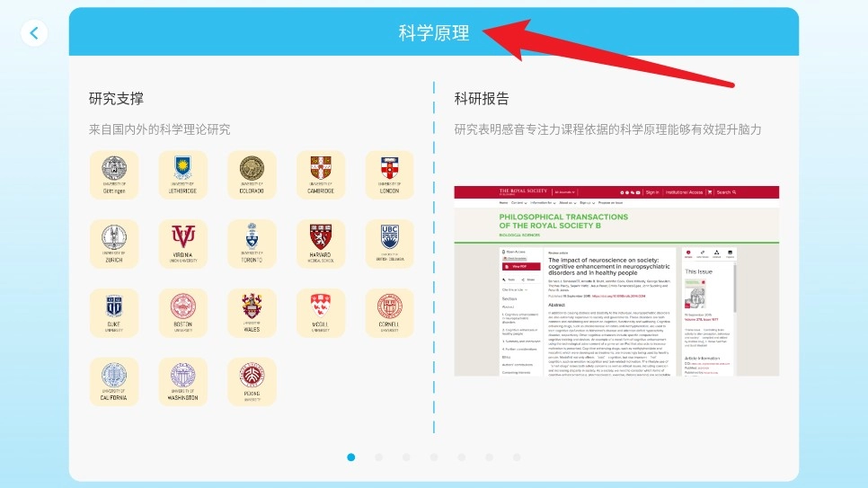
Task: Open the Royal Society research paper screenshot
Action: pos(616,280)
